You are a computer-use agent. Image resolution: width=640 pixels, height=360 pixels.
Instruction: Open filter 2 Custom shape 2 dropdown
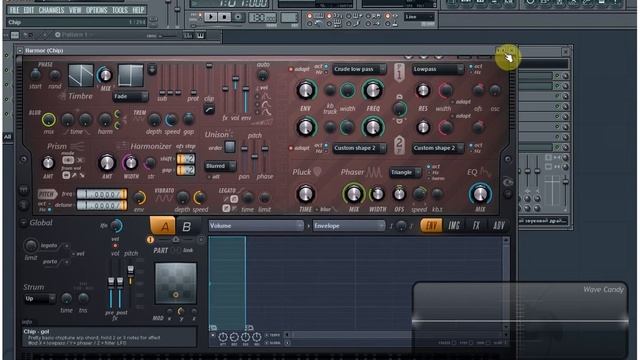tap(360, 148)
